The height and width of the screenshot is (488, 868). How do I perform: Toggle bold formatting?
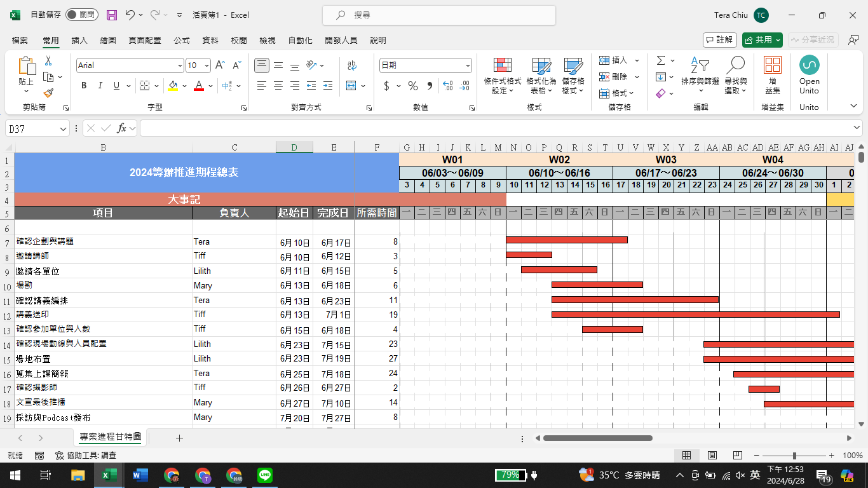point(84,86)
